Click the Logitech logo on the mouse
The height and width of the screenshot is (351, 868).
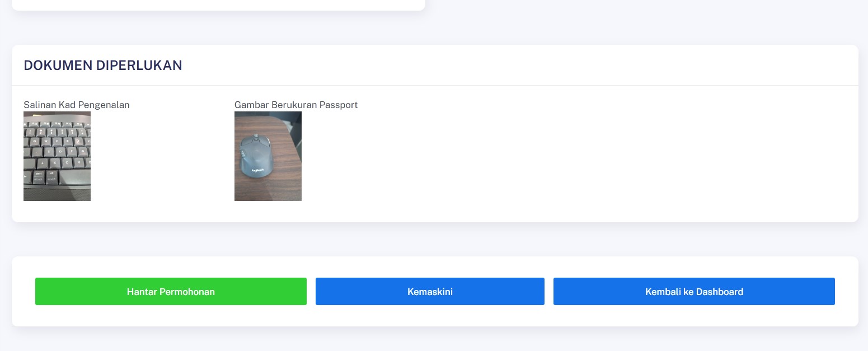(x=257, y=170)
